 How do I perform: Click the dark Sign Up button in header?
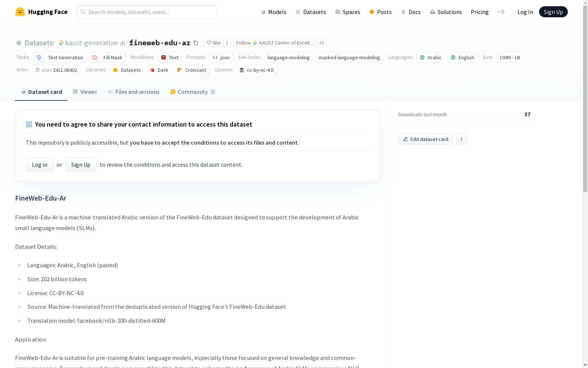[553, 12]
